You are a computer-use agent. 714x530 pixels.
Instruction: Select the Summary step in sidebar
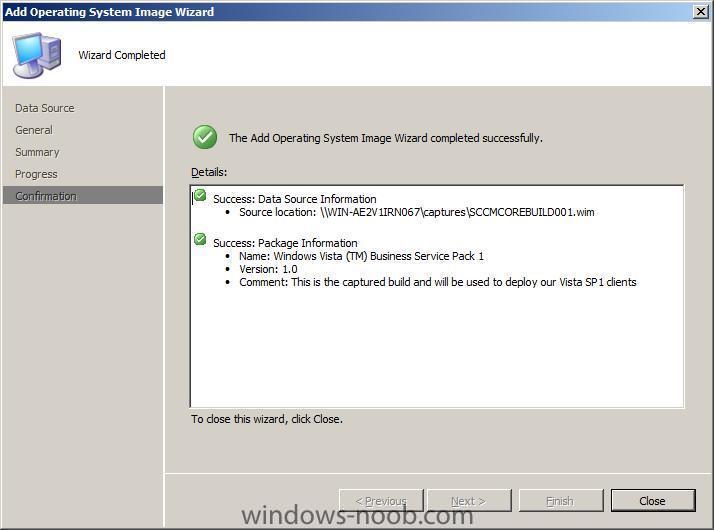click(37, 152)
